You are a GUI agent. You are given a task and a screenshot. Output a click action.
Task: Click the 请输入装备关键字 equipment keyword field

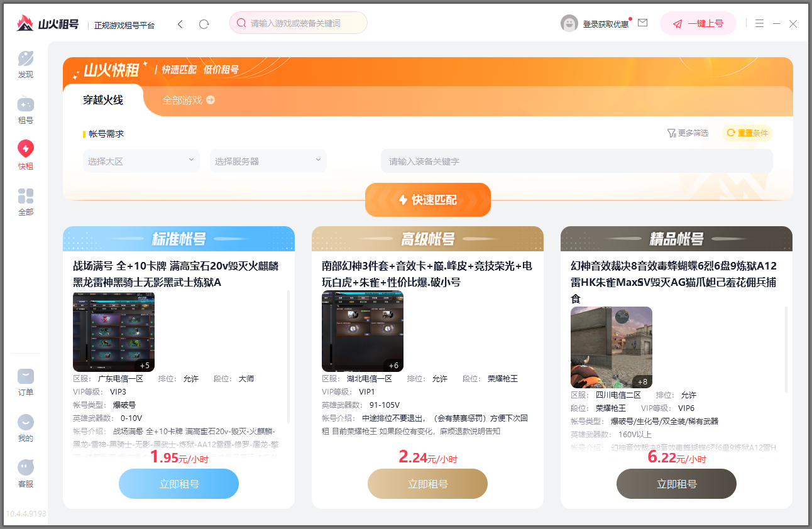pos(576,161)
